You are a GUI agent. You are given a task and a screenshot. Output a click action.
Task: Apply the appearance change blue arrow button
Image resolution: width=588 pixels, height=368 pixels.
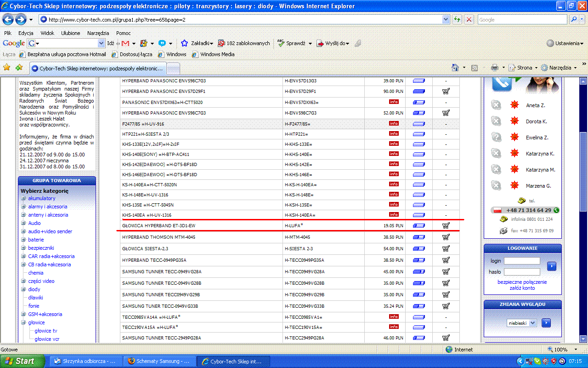pyautogui.click(x=546, y=322)
